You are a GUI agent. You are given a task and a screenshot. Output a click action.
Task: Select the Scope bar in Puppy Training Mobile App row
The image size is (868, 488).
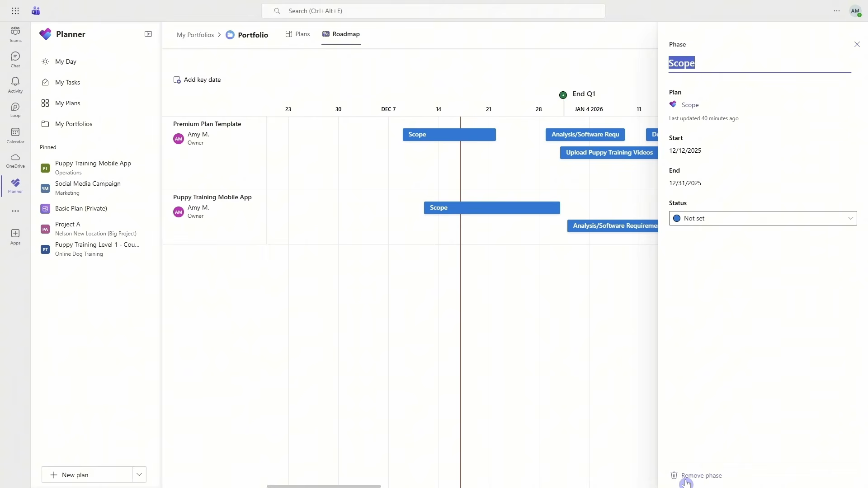492,208
